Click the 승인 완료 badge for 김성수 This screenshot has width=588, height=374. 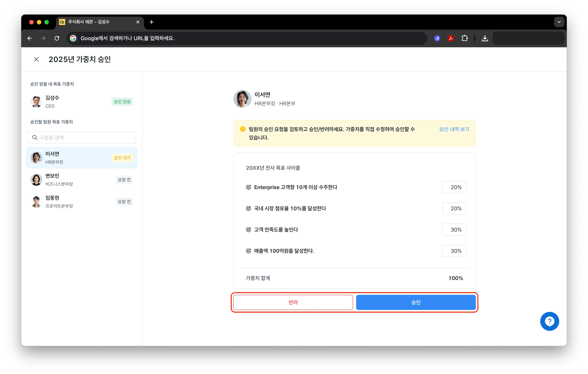122,102
